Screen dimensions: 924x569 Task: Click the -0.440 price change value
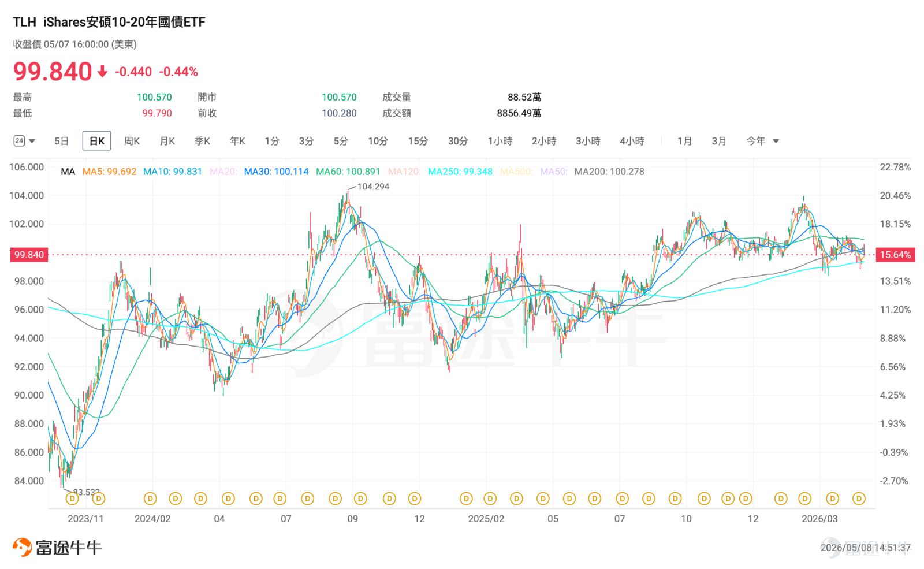pyautogui.click(x=133, y=72)
